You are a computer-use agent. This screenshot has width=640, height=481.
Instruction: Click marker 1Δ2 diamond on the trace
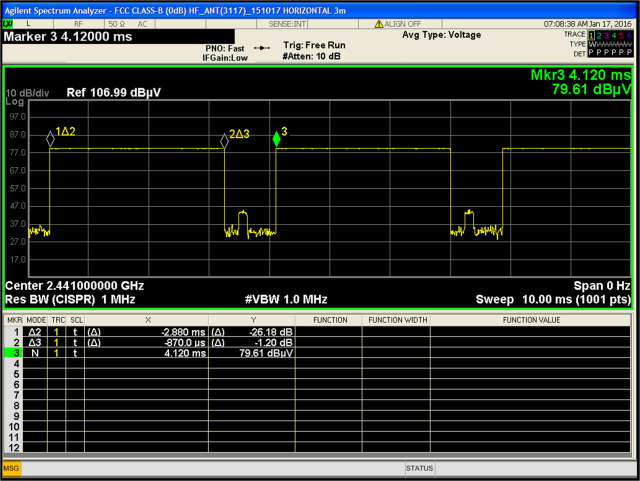point(50,139)
